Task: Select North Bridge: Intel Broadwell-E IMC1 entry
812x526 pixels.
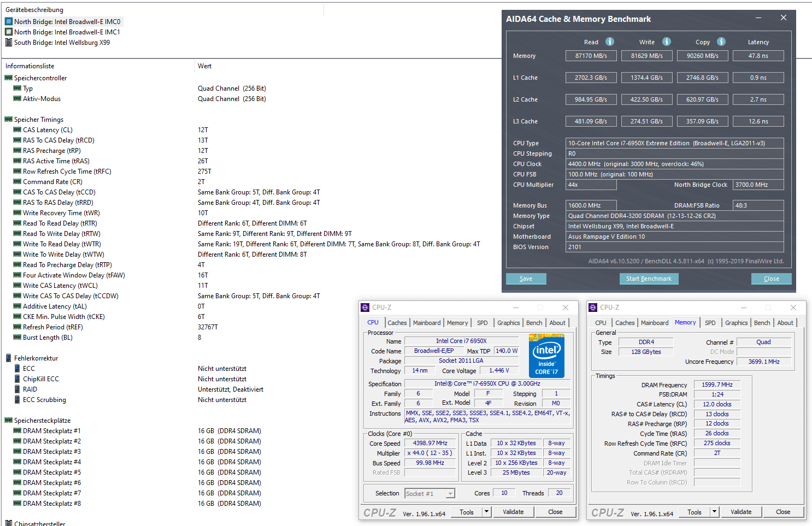Action: 67,32
